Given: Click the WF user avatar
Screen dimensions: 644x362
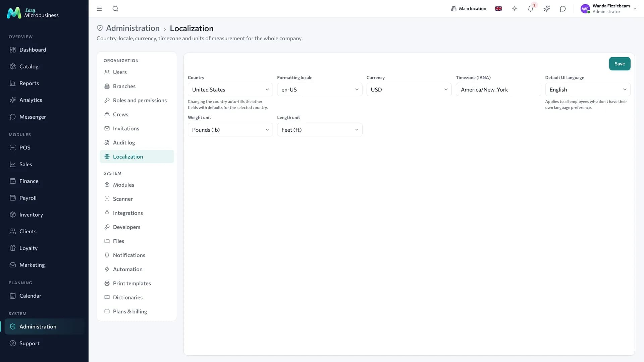Looking at the screenshot, I should coord(585,9).
